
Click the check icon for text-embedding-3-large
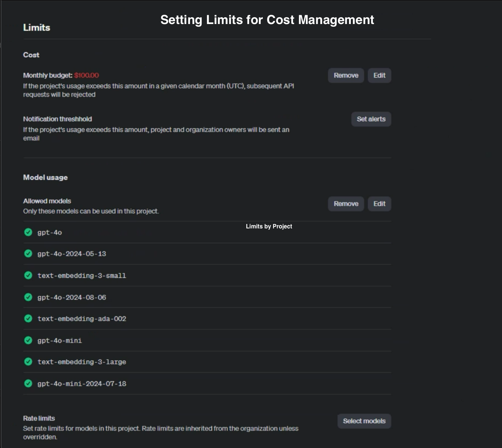tap(28, 362)
